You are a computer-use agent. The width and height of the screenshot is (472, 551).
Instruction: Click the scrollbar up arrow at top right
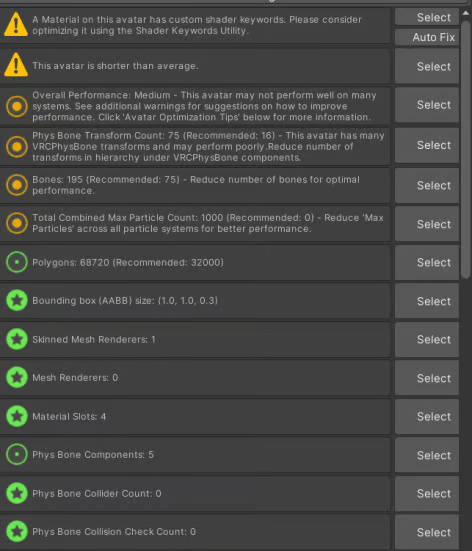point(466,13)
